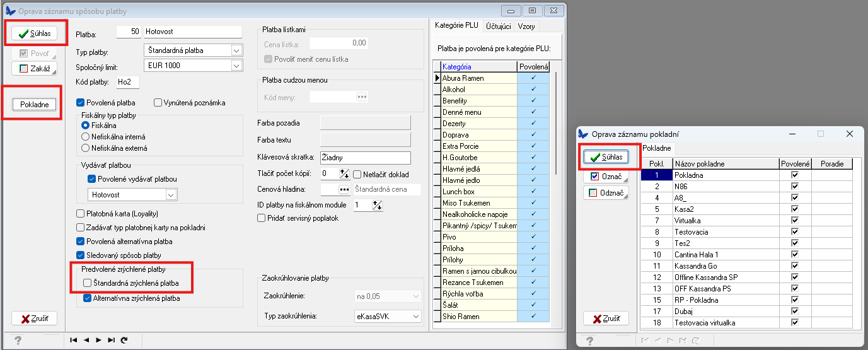Click the Pokladne button
868x350 pixels.
point(35,104)
